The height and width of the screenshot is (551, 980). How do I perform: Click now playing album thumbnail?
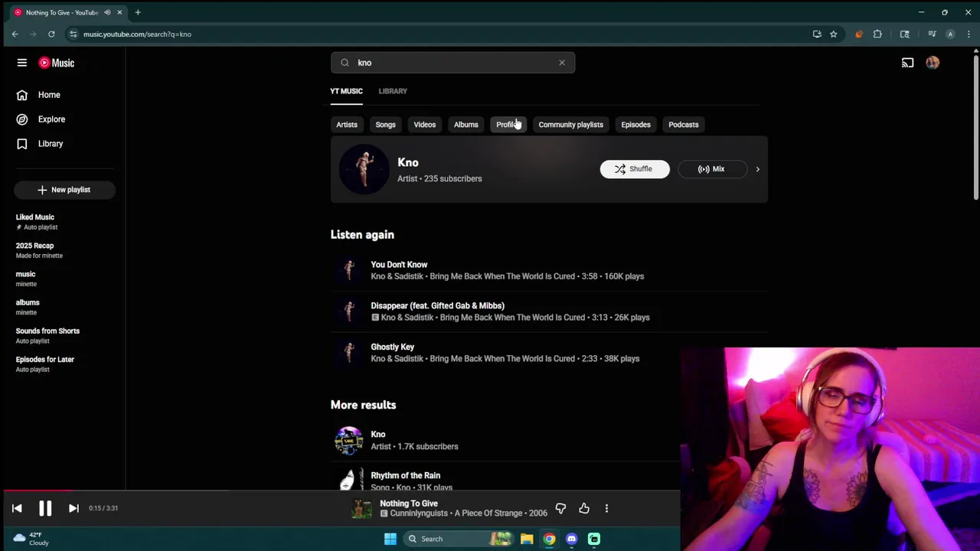pyautogui.click(x=361, y=508)
